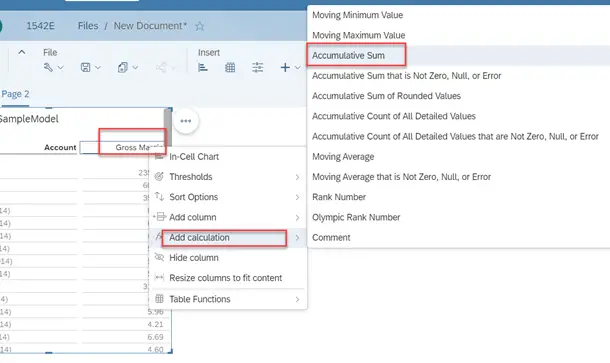Insert a chart using the bar chart icon
The image size is (610, 363).
pos(203,67)
